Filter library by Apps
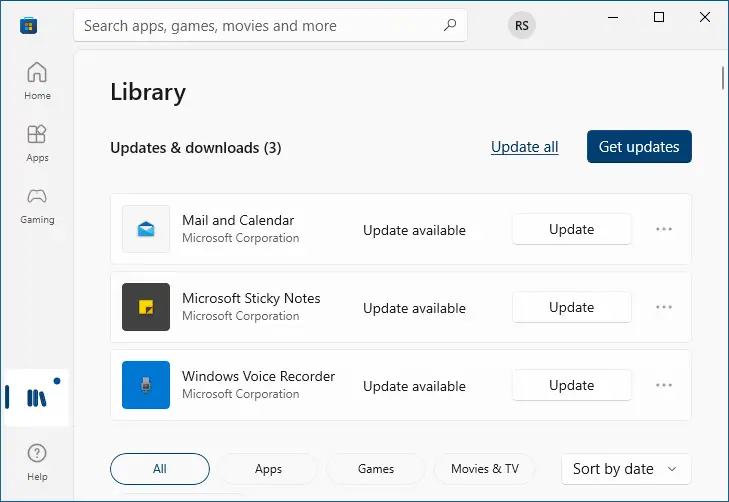 [x=268, y=469]
